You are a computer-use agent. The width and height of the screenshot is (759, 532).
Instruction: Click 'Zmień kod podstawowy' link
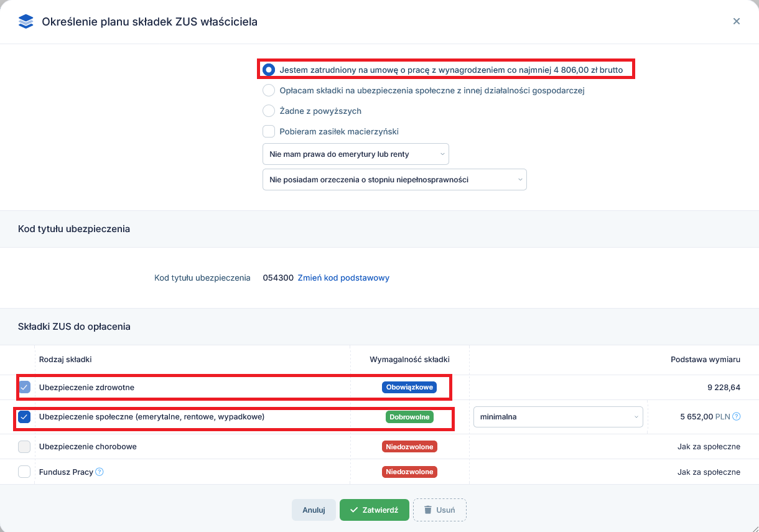click(343, 278)
